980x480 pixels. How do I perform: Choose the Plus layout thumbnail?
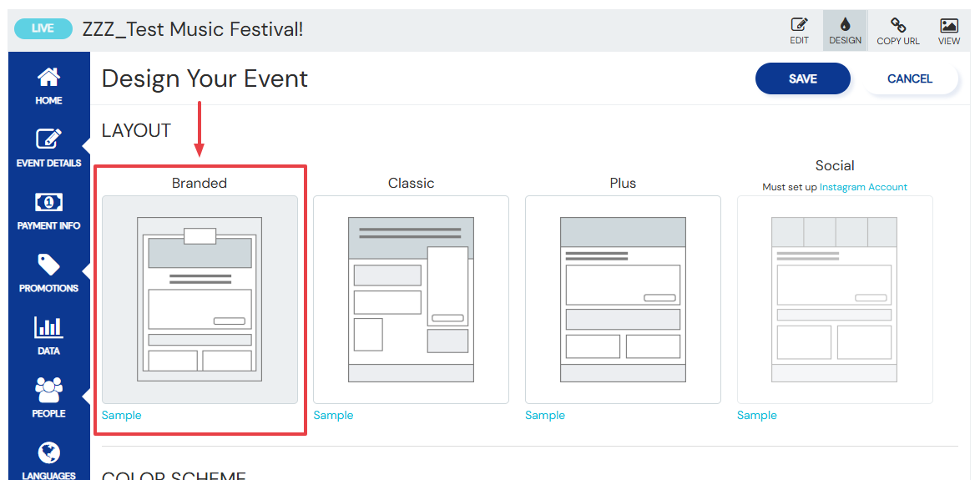623,300
